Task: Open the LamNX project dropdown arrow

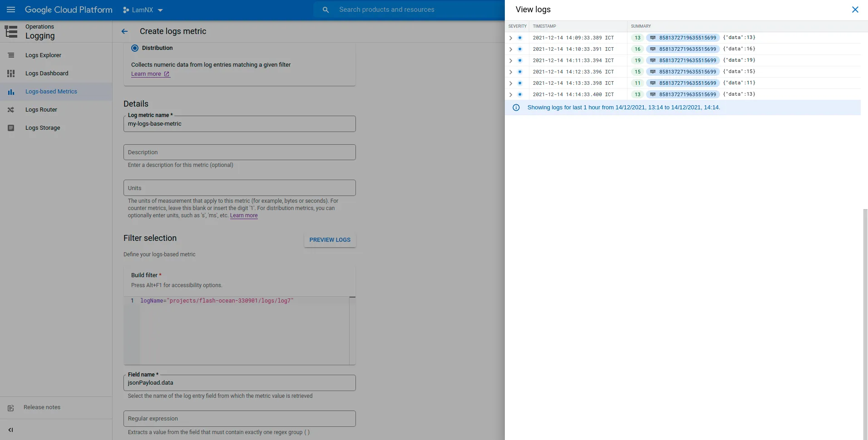Action: tap(160, 10)
